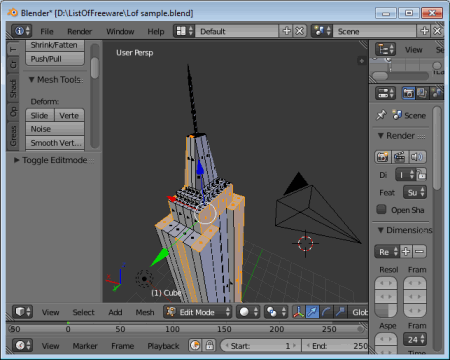Toggle the translate manipulator arrow
Viewport: 450px width, 360px height.
point(312,312)
